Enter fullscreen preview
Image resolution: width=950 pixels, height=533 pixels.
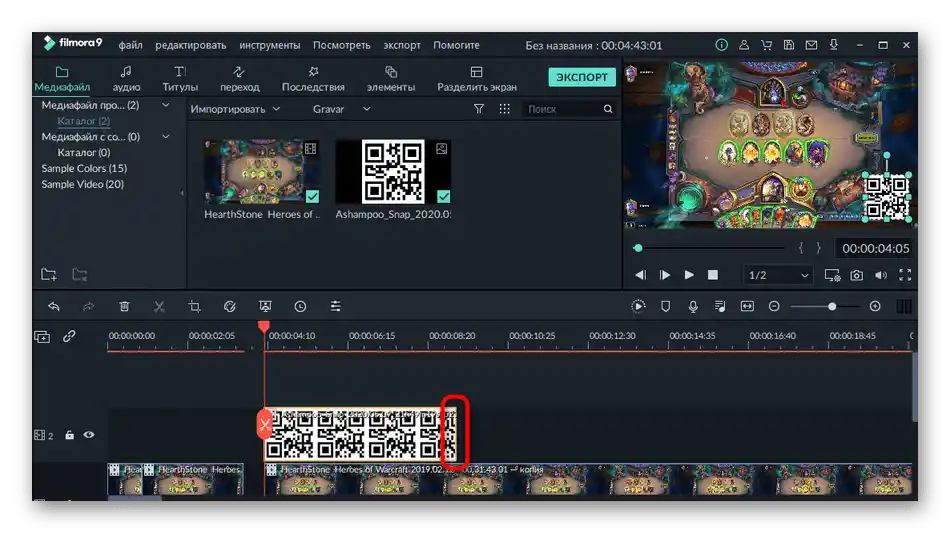click(905, 275)
